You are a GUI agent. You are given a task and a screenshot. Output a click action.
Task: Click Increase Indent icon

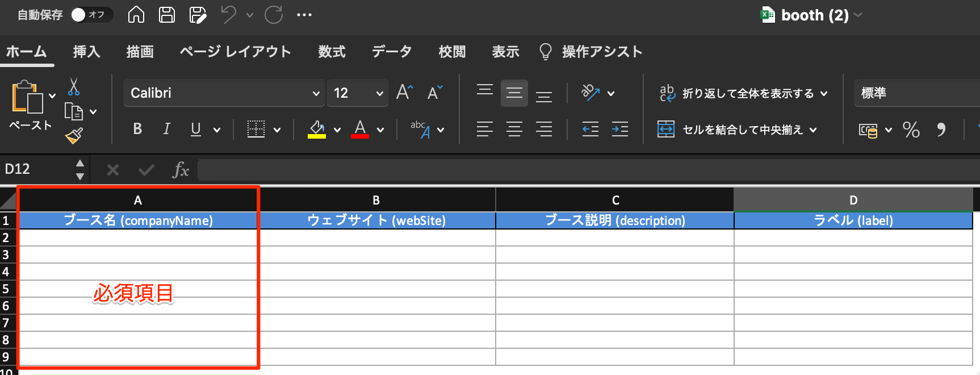point(620,130)
